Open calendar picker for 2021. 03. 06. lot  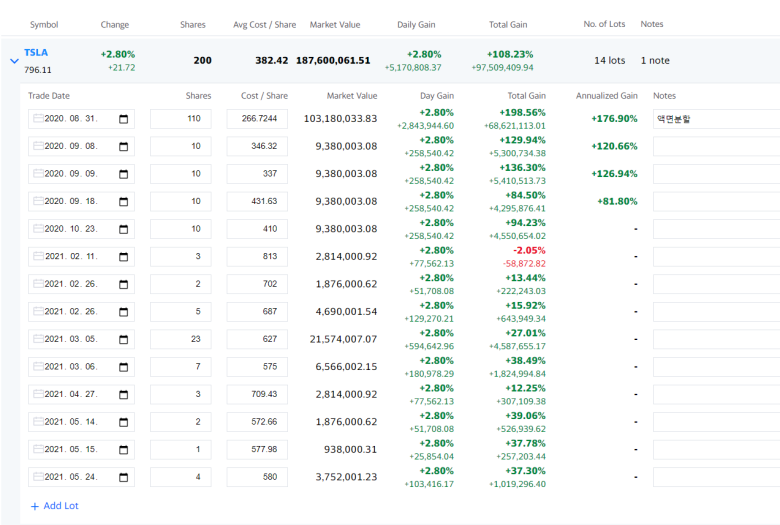123,367
